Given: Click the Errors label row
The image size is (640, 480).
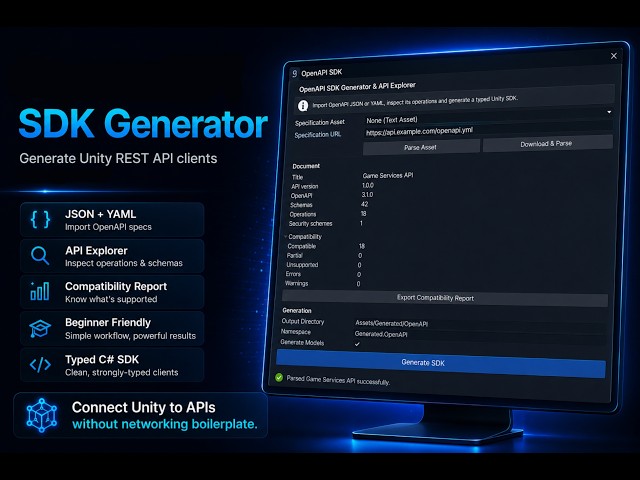Looking at the screenshot, I should pos(293,274).
